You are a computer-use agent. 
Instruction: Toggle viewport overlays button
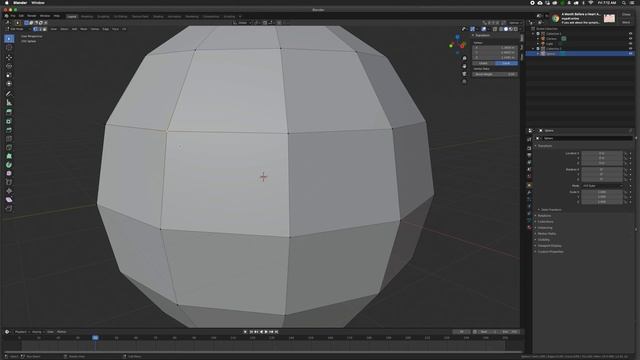click(x=484, y=29)
